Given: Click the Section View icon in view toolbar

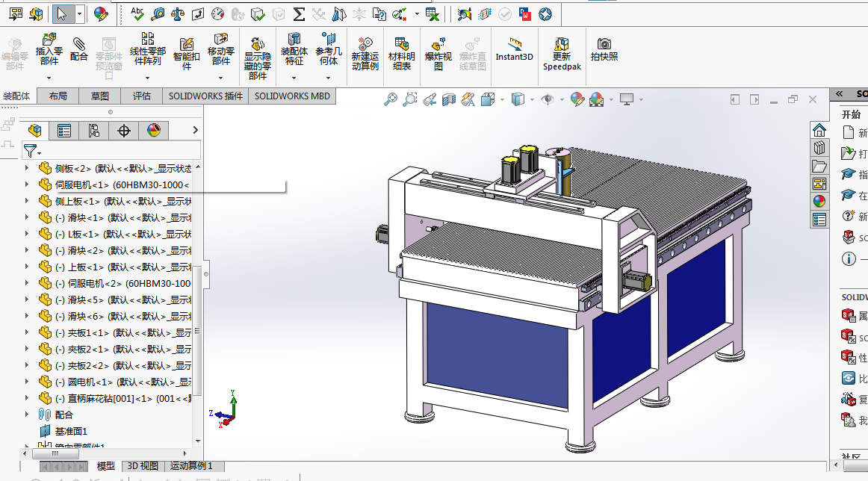Looking at the screenshot, I should coord(449,99).
